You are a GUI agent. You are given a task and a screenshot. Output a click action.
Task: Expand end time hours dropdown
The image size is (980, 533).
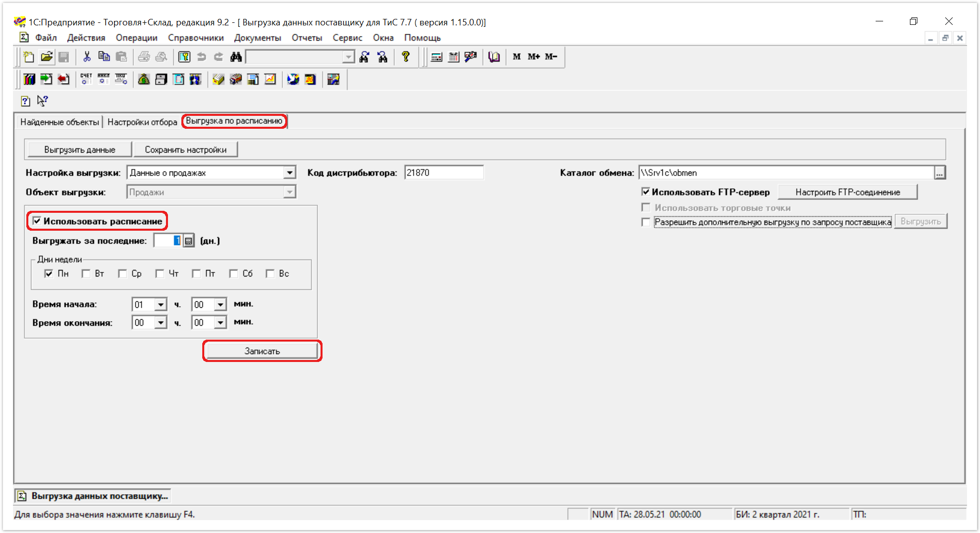tap(161, 323)
